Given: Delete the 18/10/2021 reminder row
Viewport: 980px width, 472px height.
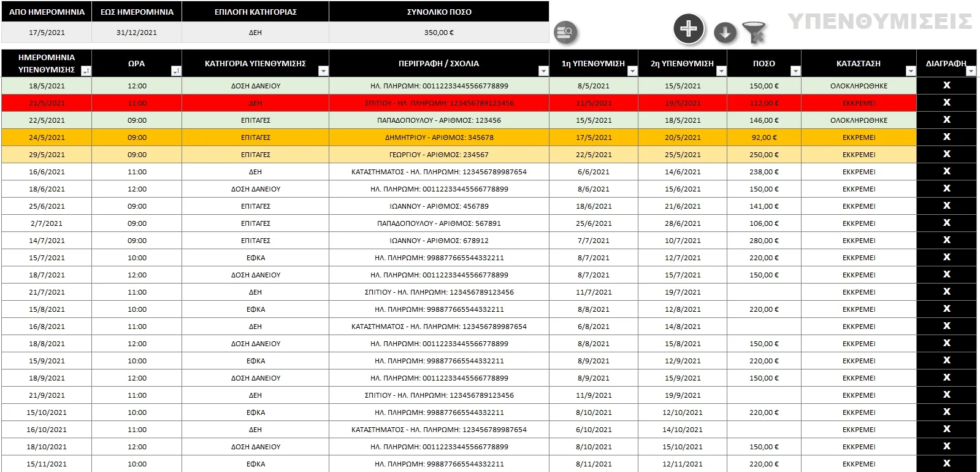Looking at the screenshot, I should tap(946, 446).
